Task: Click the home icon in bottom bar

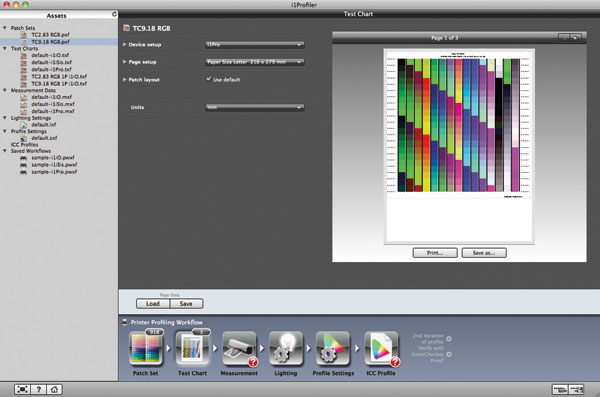Action: point(54,389)
